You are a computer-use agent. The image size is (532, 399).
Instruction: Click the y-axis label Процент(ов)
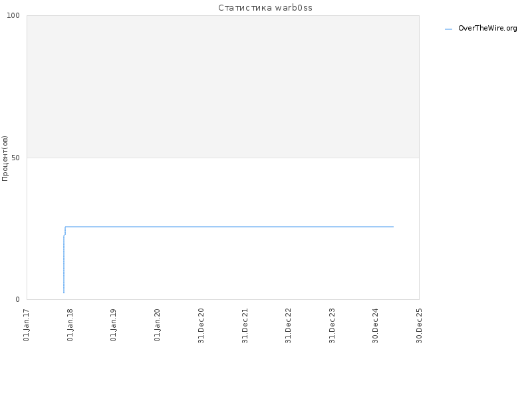click(5, 158)
